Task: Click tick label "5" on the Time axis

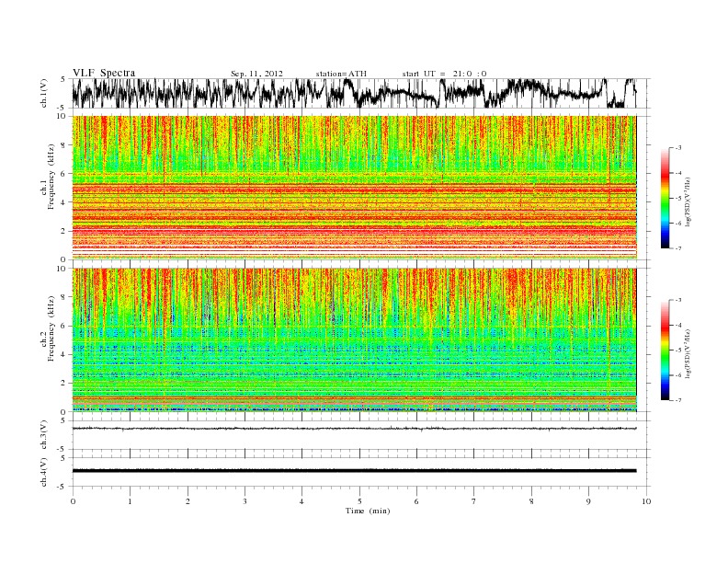Action: tap(359, 501)
